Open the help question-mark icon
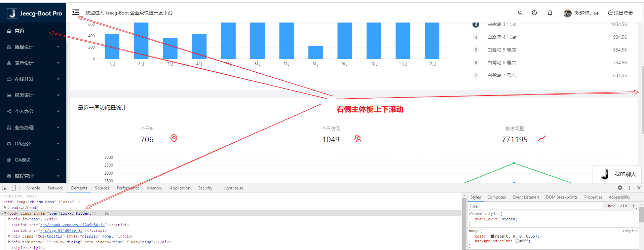 pos(534,13)
